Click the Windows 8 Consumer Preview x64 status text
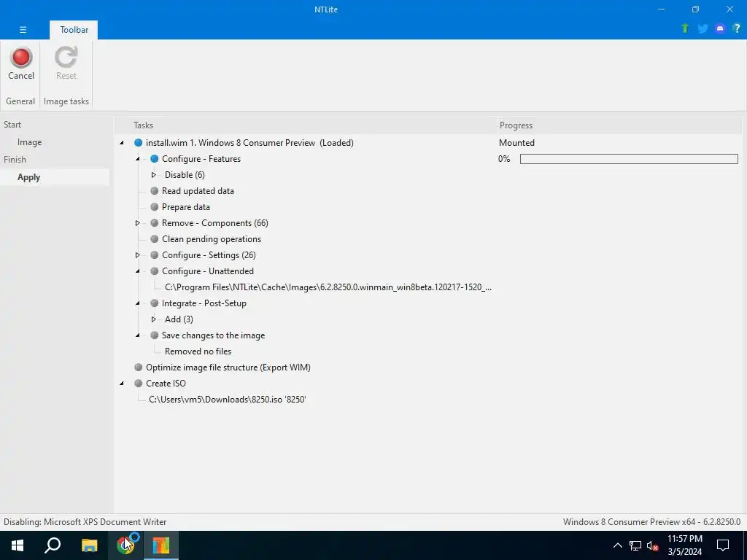Screen dimensions: 747x560 (x=651, y=522)
